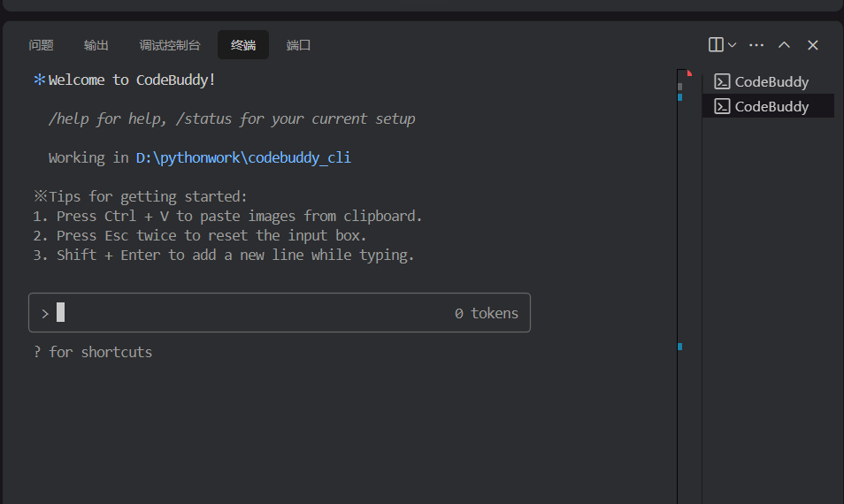Switch to the 问题 tab

pyautogui.click(x=41, y=45)
